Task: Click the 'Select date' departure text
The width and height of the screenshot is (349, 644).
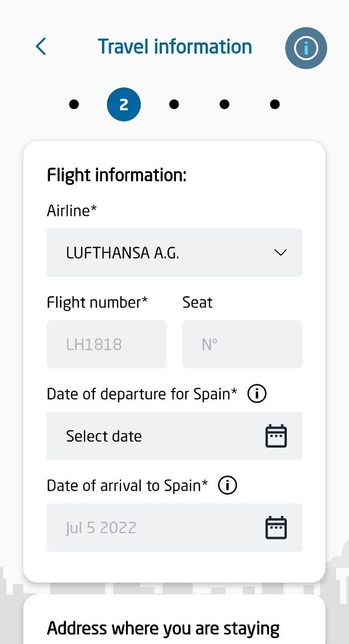Action: 104,436
